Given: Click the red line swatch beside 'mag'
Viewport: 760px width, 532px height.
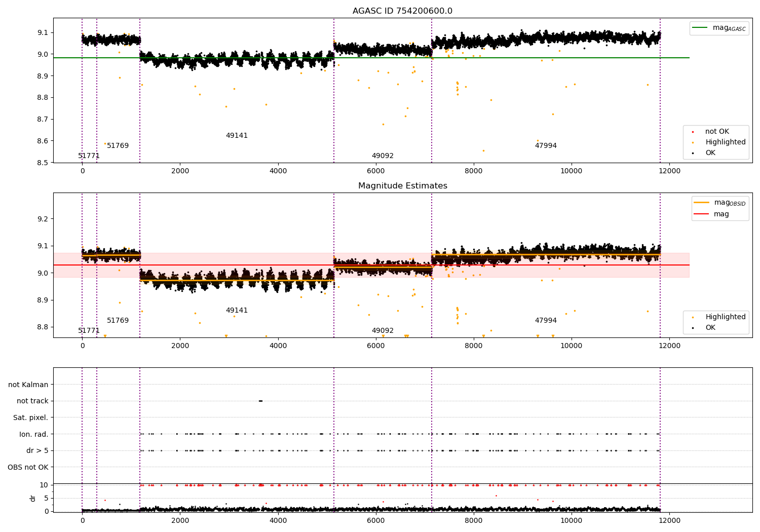Looking at the screenshot, I should pyautogui.click(x=702, y=214).
